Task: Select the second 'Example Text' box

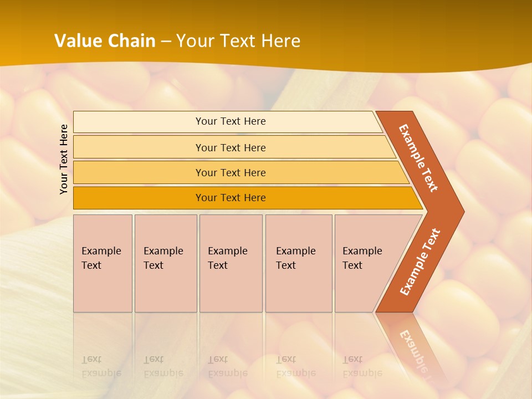Action: (165, 263)
